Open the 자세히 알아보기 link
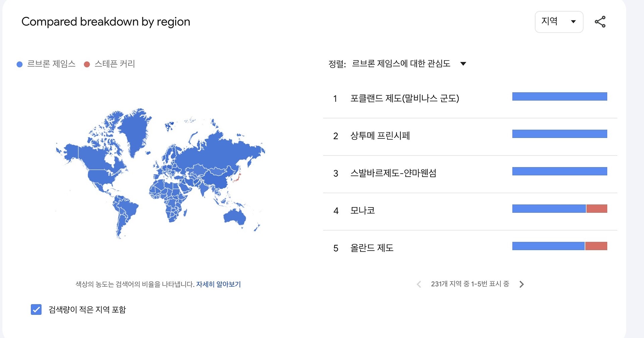This screenshot has width=644, height=338. [x=218, y=284]
